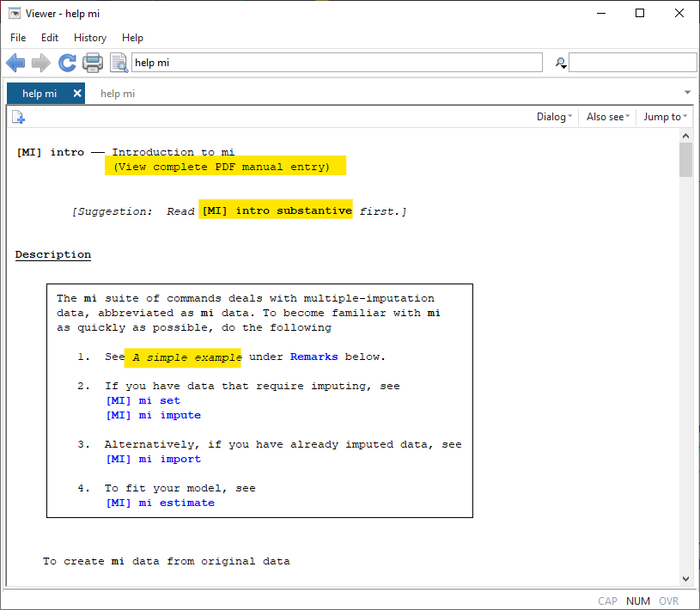Open the tab list dropdown arrow

[x=687, y=93]
